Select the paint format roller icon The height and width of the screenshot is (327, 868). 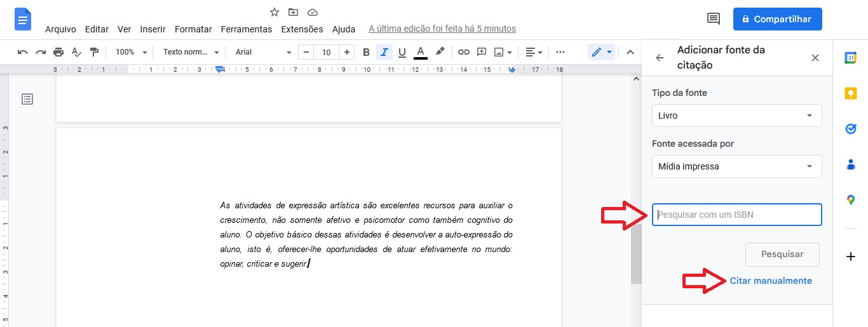coord(94,52)
